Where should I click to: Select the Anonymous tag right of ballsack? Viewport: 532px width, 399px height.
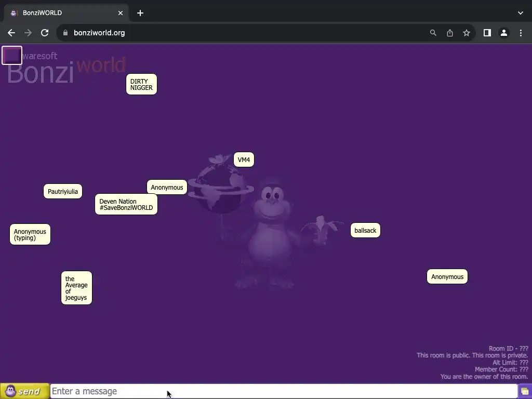click(447, 276)
